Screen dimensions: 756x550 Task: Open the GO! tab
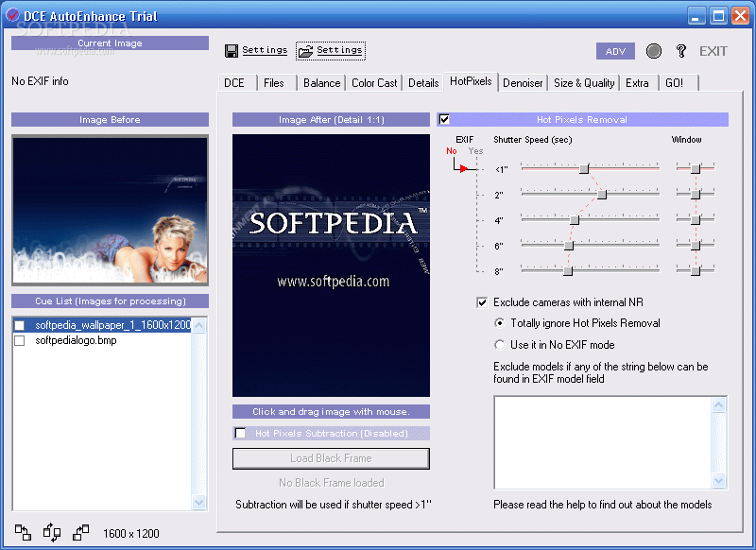(x=679, y=83)
